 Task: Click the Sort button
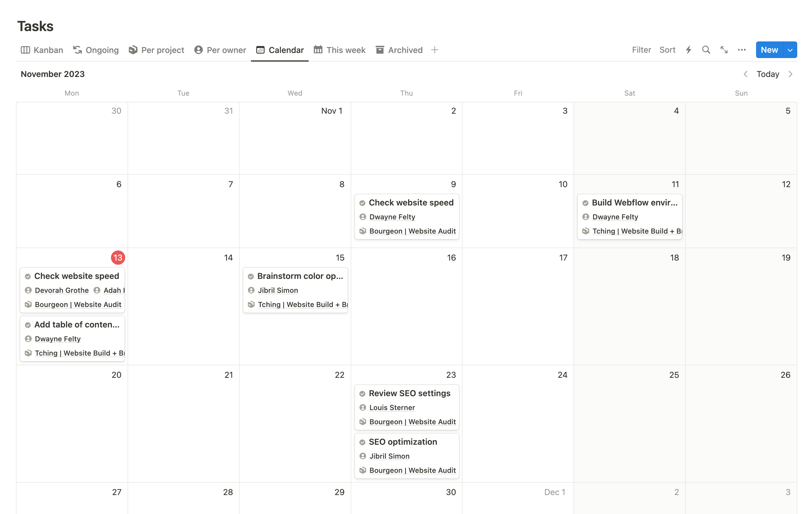[667, 50]
